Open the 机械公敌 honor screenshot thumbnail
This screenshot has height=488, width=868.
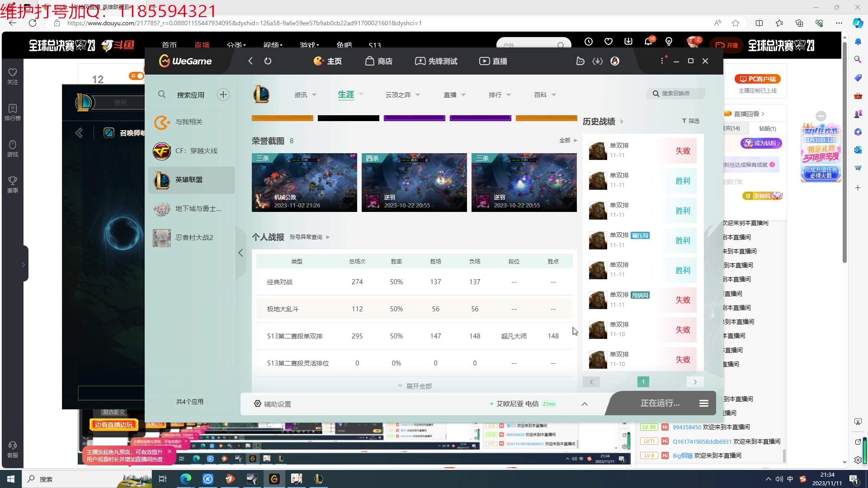click(304, 182)
